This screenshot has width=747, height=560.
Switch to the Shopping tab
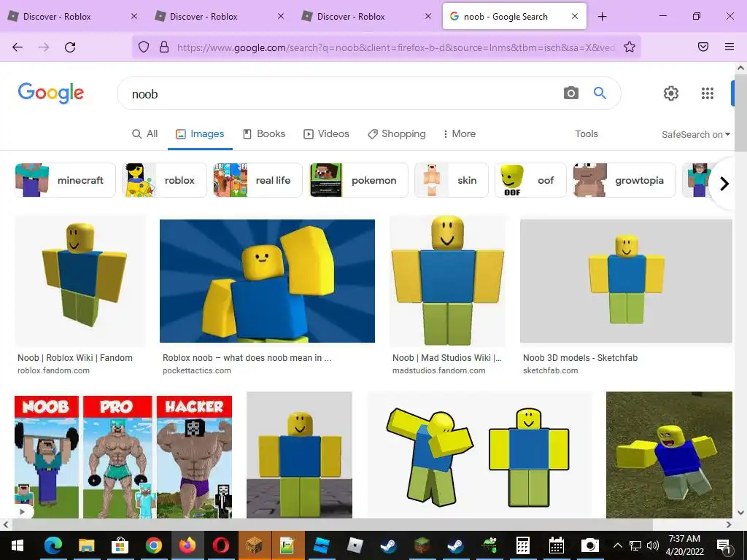coord(397,134)
